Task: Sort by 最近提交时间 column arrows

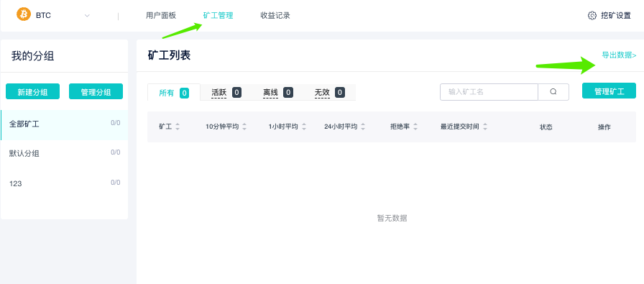Action: [485, 127]
